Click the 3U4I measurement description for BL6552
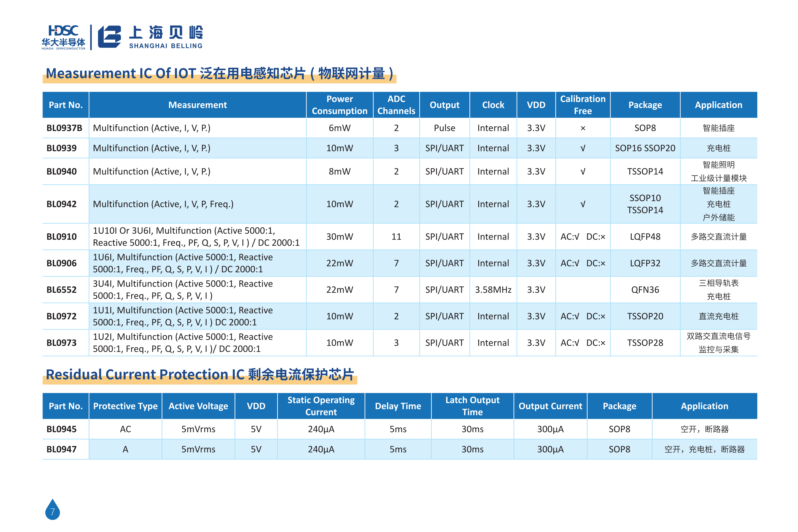 [x=182, y=289]
